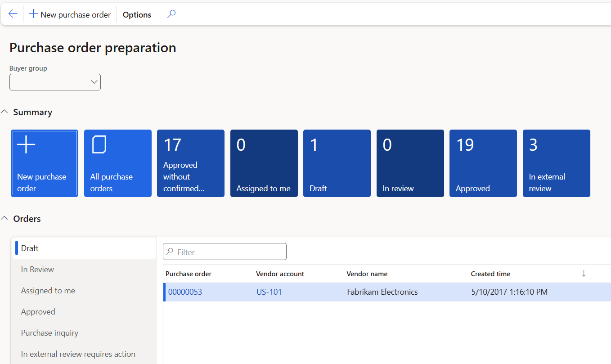Viewport: 611px width, 364px height.
Task: Open the Options menu
Action: [137, 14]
